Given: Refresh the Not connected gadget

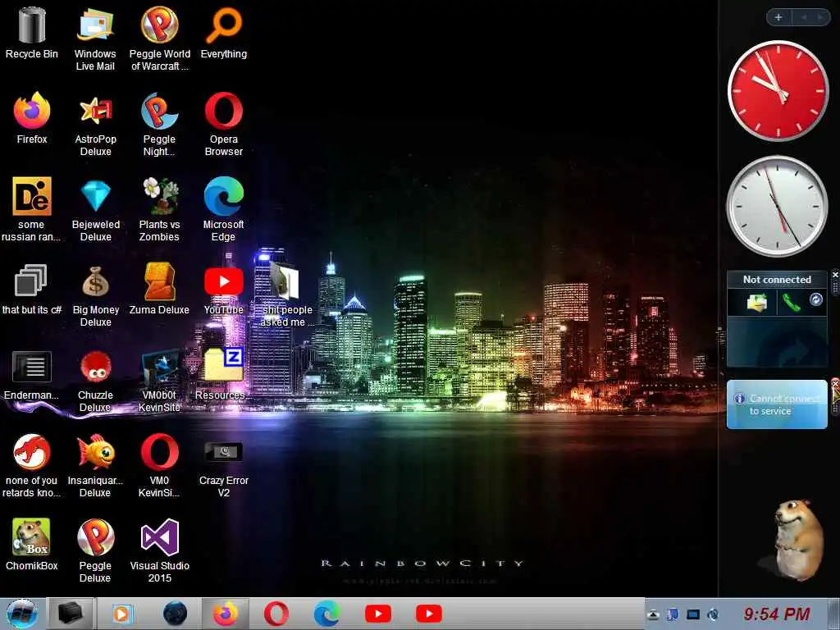Looking at the screenshot, I should click(x=816, y=299).
